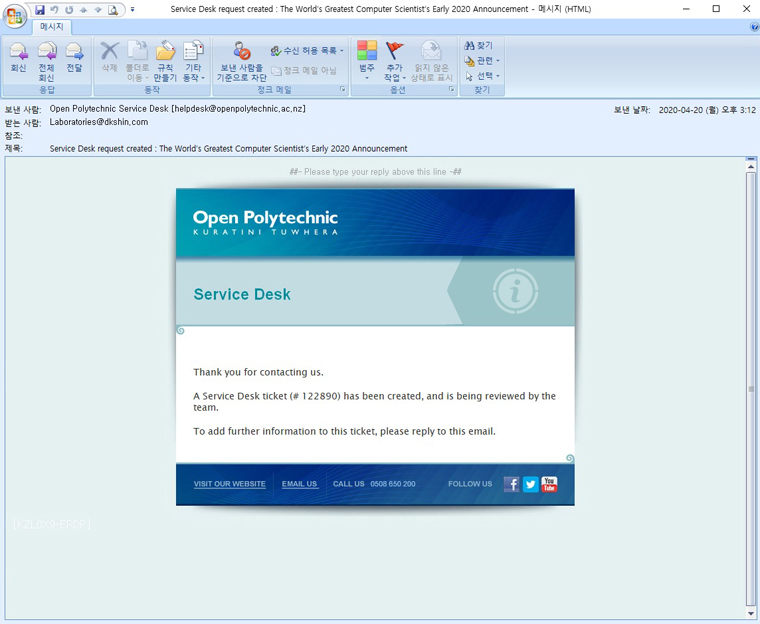Click the Service Desk info icon

pyautogui.click(x=515, y=292)
